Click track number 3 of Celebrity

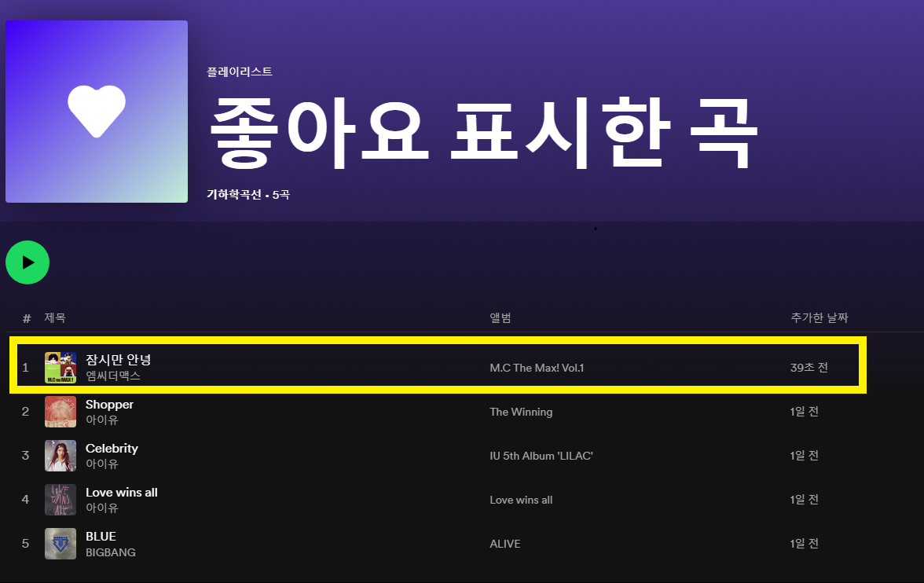click(x=25, y=456)
